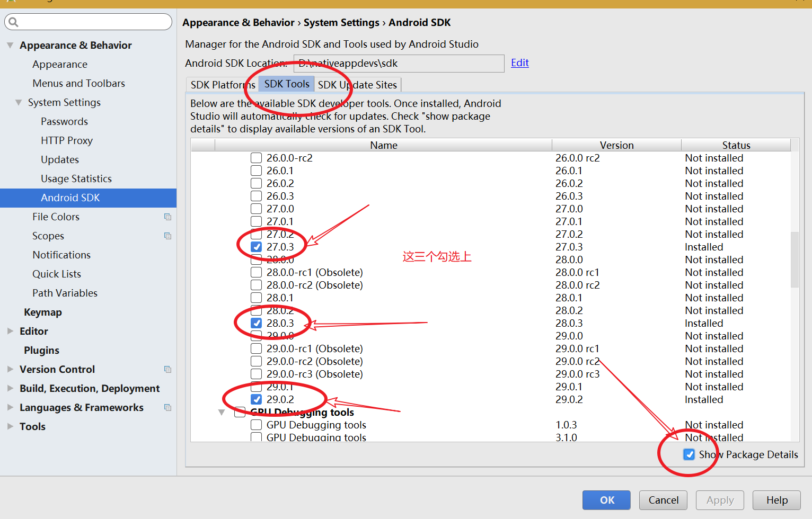Select the Android SDK tree item
The width and height of the screenshot is (812, 519).
point(88,198)
